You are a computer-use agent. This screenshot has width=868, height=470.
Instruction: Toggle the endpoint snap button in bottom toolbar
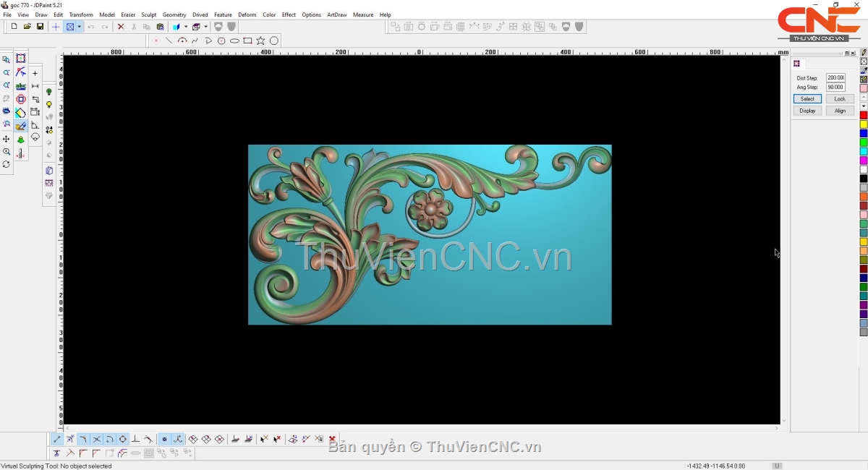point(57,439)
